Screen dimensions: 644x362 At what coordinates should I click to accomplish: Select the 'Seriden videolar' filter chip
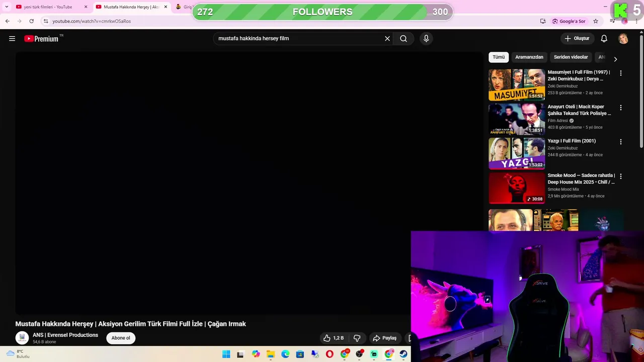571,57
